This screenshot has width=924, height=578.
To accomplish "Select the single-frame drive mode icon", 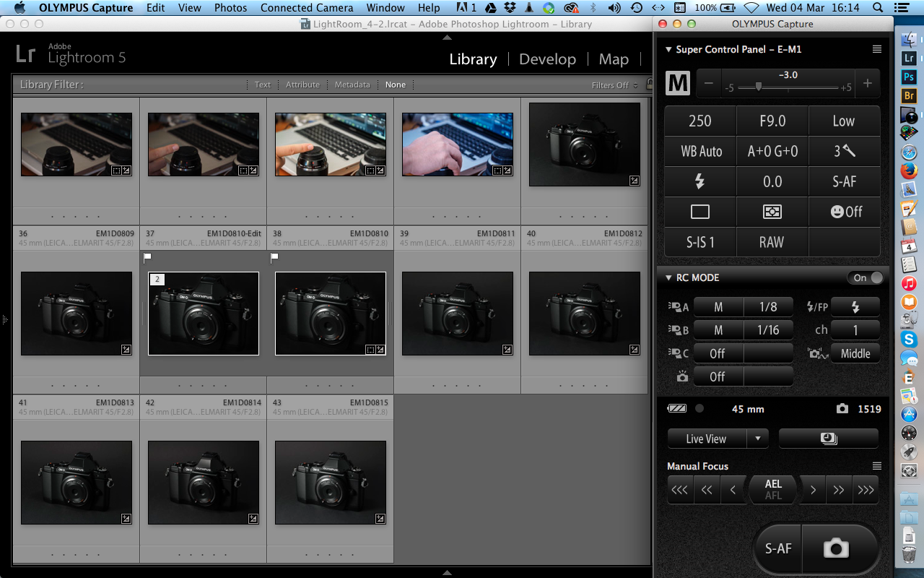I will (x=699, y=212).
